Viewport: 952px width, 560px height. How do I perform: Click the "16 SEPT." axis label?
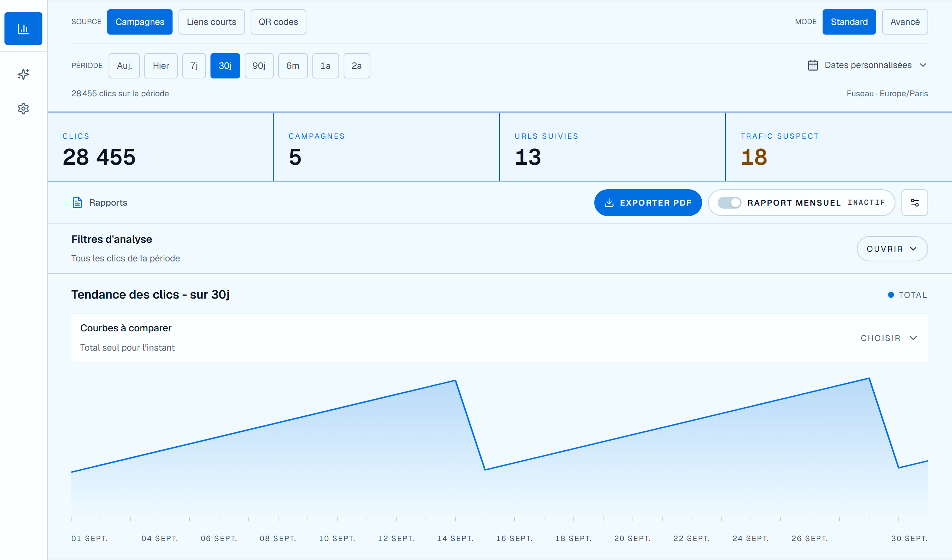click(514, 538)
